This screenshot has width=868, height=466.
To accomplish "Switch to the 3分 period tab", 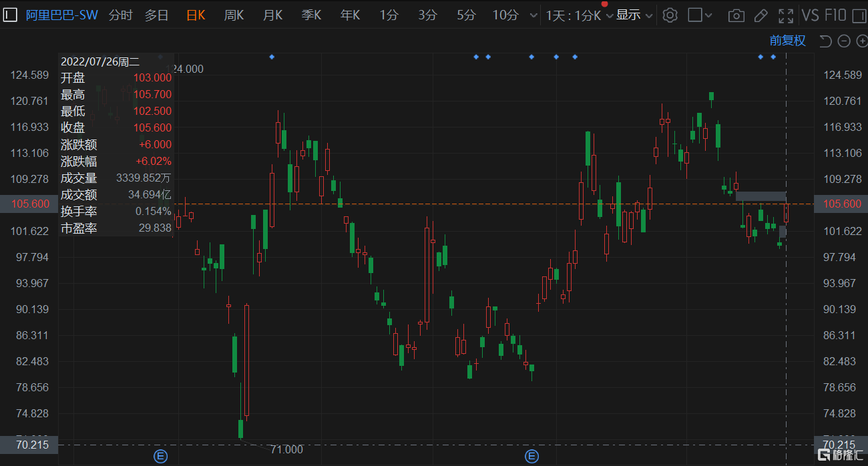I will click(428, 15).
